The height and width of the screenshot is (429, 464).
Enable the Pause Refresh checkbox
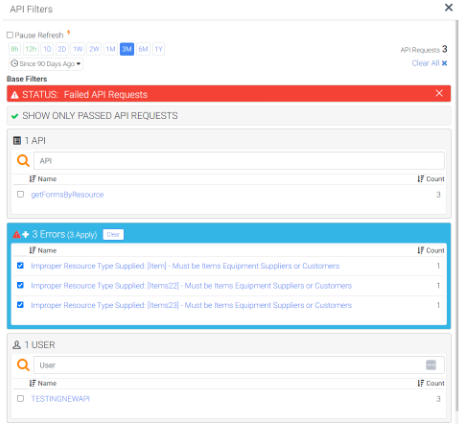(x=10, y=35)
